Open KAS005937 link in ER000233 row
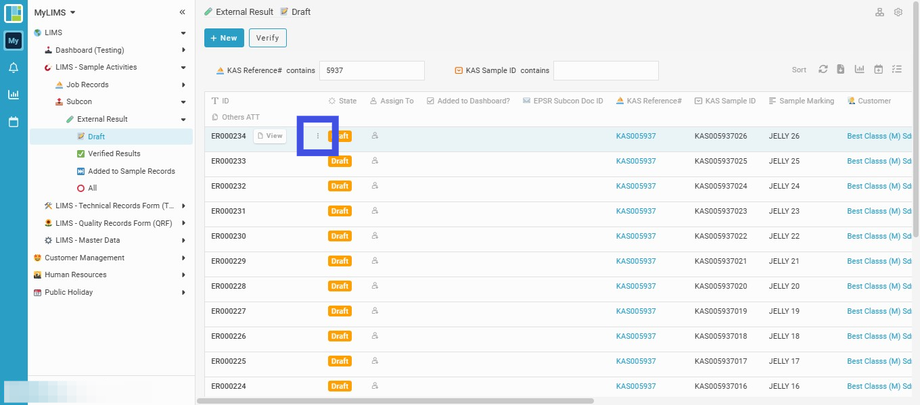The image size is (920, 405). (636, 161)
